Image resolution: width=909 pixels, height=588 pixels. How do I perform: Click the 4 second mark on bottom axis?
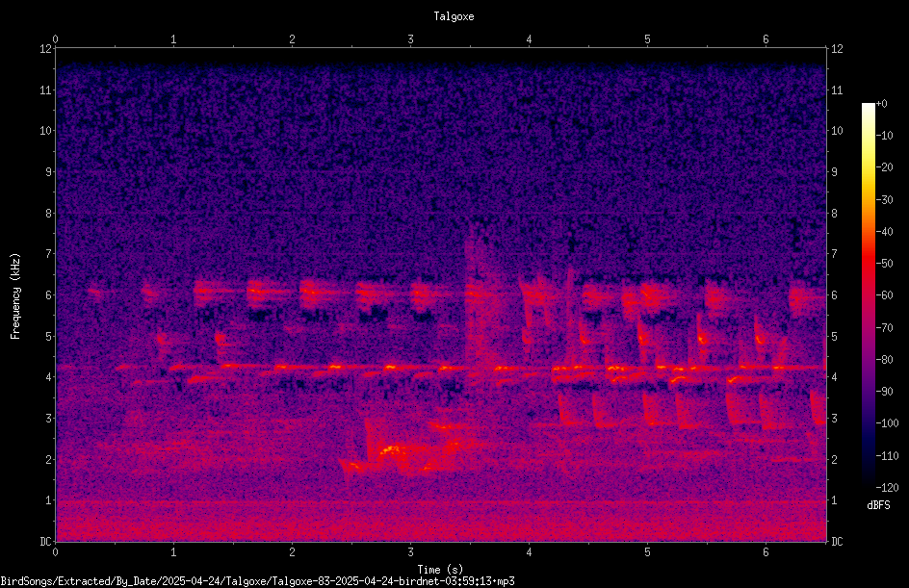[x=529, y=552]
